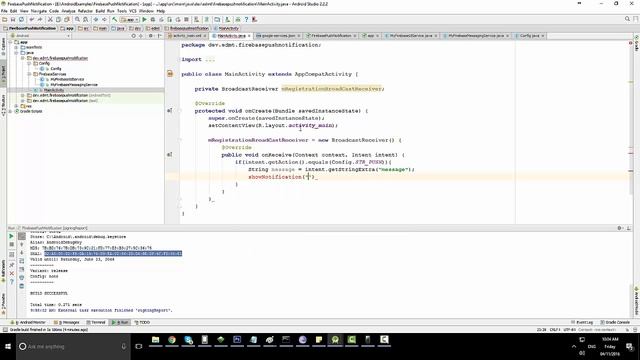The image size is (640, 360).
Task: Select the MainActivity breadcrumb
Action: click(226, 28)
